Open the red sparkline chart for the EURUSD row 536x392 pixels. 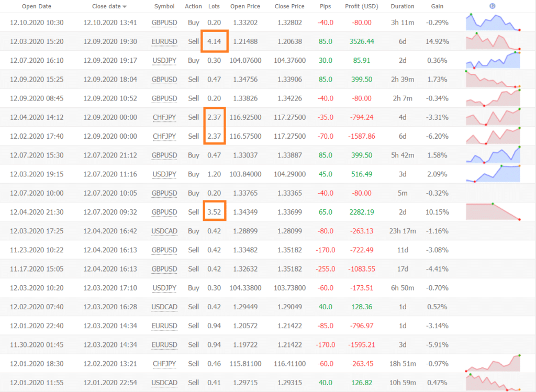(x=493, y=41)
